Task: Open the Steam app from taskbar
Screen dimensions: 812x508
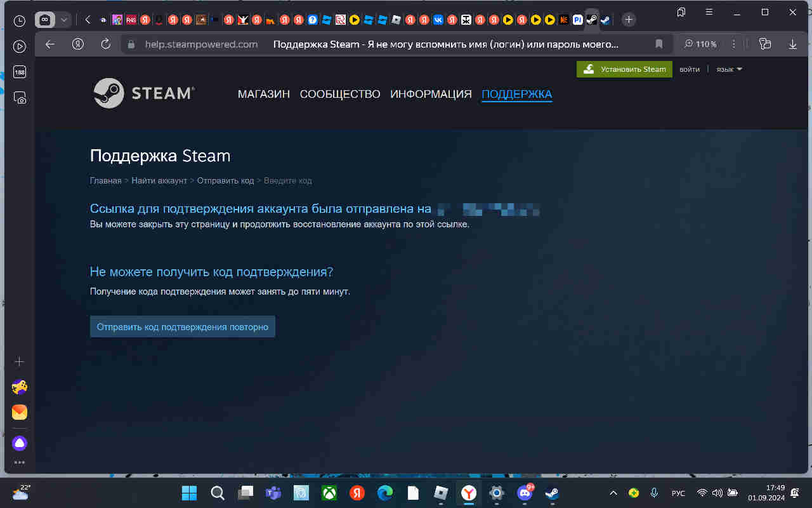Action: click(553, 493)
